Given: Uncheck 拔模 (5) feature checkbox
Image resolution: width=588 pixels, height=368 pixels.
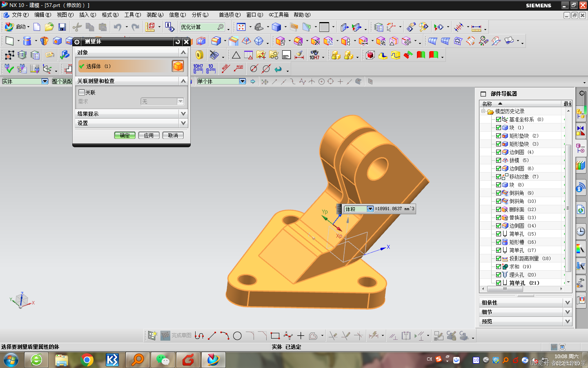Looking at the screenshot, I should 499,160.
